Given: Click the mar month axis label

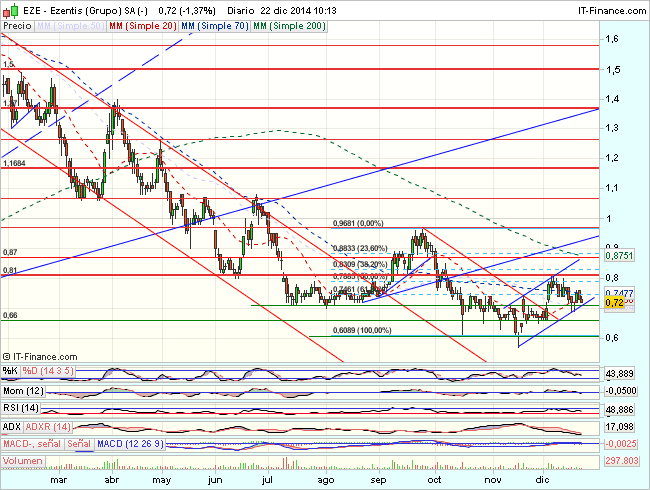Looking at the screenshot, I should [x=58, y=480].
